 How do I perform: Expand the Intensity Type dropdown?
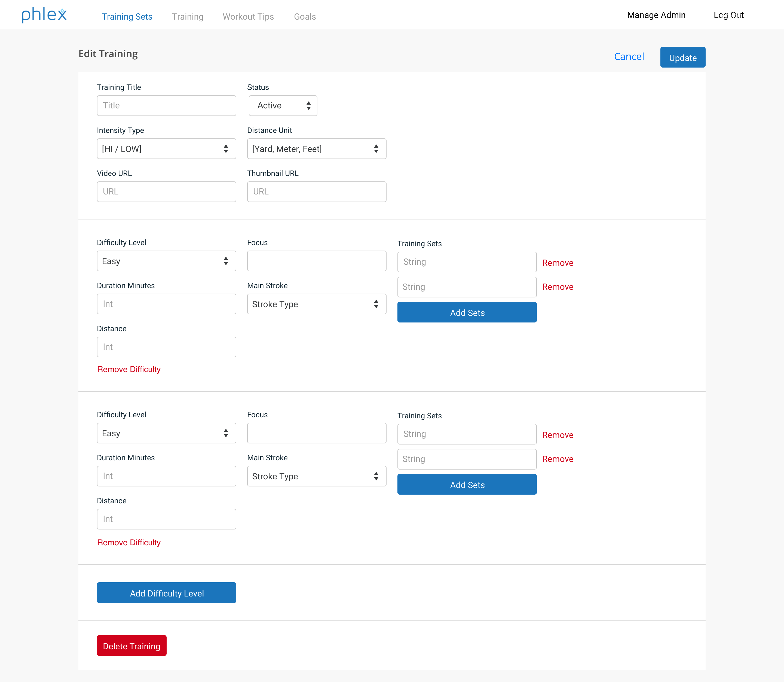click(x=167, y=148)
